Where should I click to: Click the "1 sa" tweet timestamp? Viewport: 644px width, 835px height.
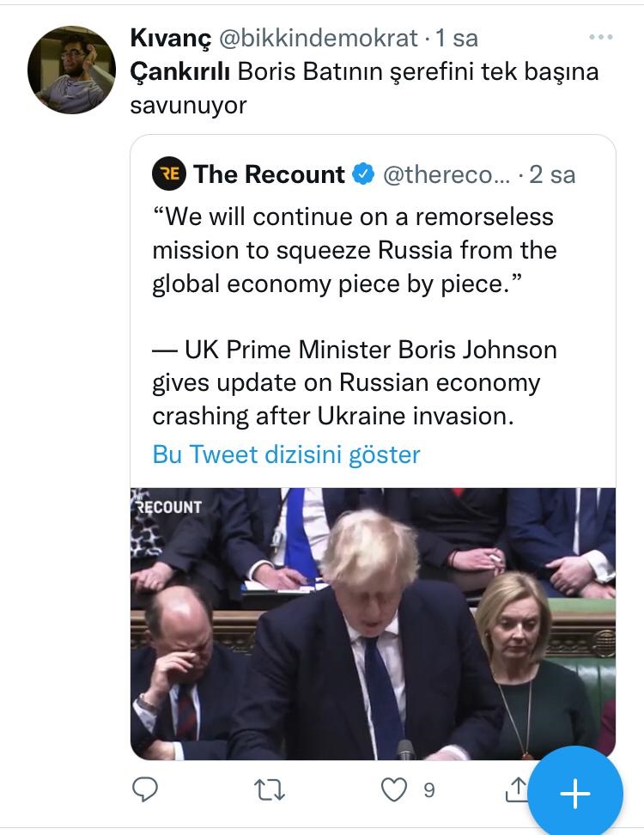pos(457,38)
